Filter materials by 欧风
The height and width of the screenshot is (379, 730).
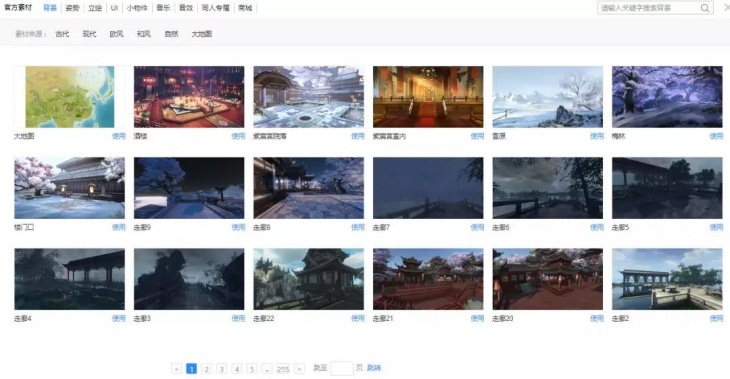click(x=116, y=34)
